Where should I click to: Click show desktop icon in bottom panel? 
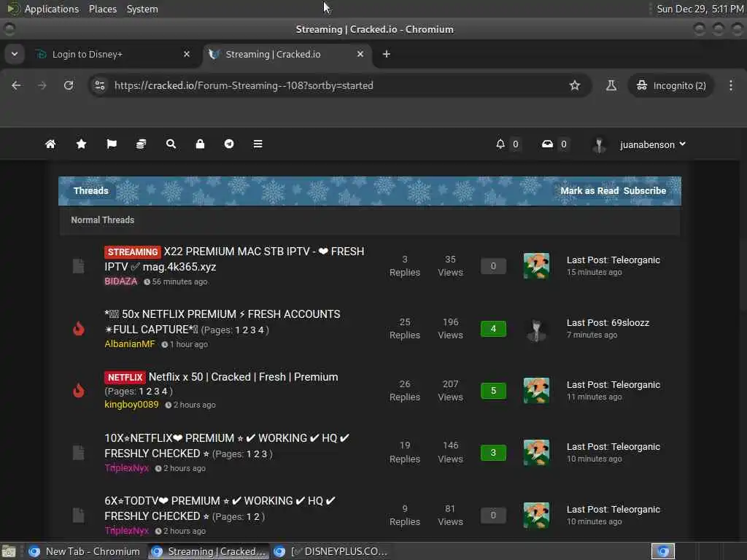(9, 552)
